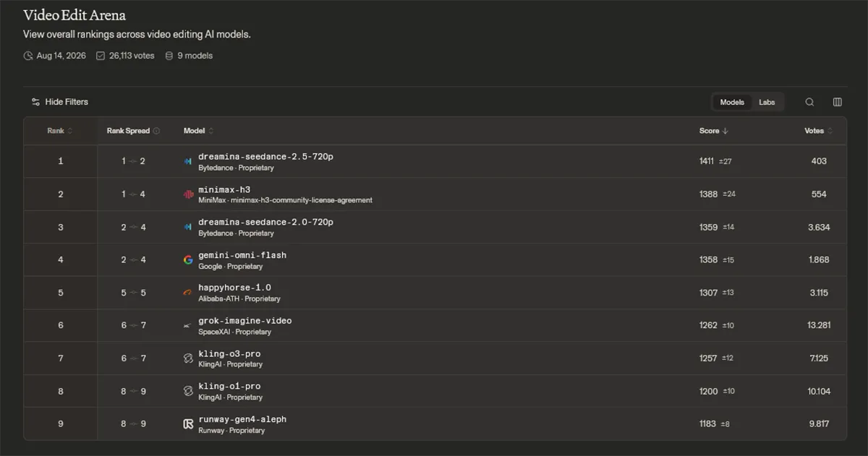Open the dreamina-seedance-2.0-720p model link
Screen dimensions: 868x456
click(266, 222)
